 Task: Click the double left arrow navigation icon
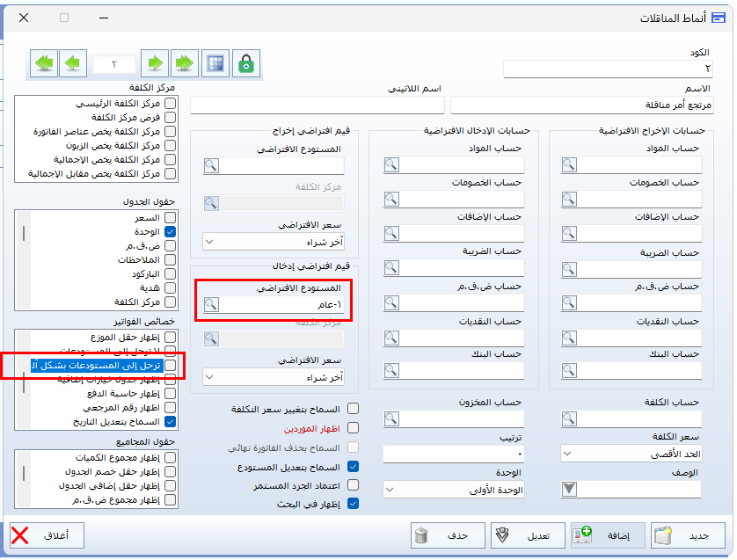tap(44, 63)
